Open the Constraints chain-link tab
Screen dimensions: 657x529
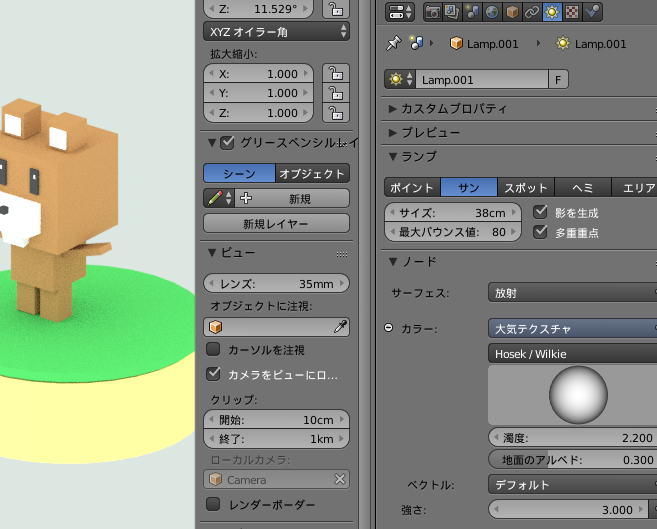(532, 12)
